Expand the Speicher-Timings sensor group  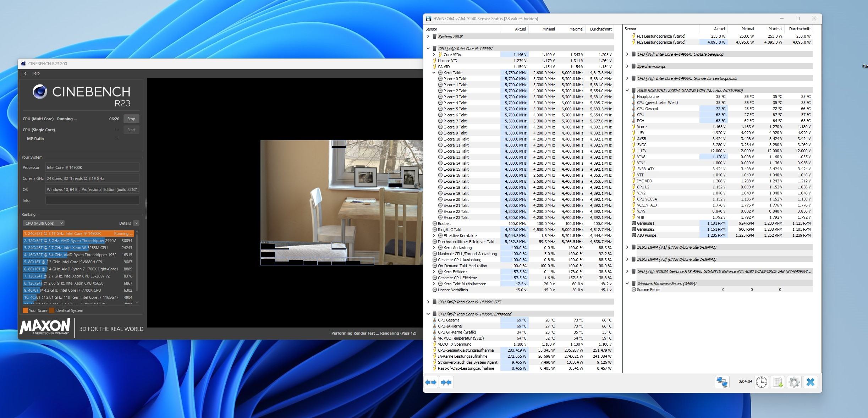pos(627,66)
